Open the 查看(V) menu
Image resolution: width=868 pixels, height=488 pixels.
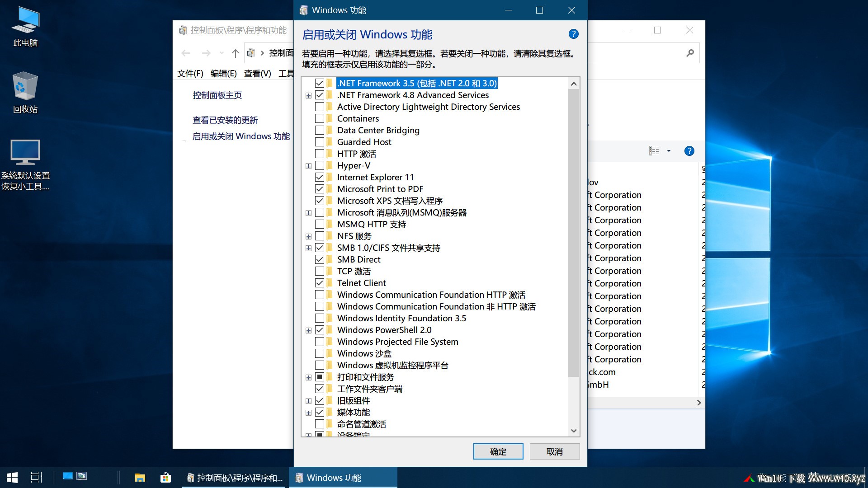pos(258,74)
